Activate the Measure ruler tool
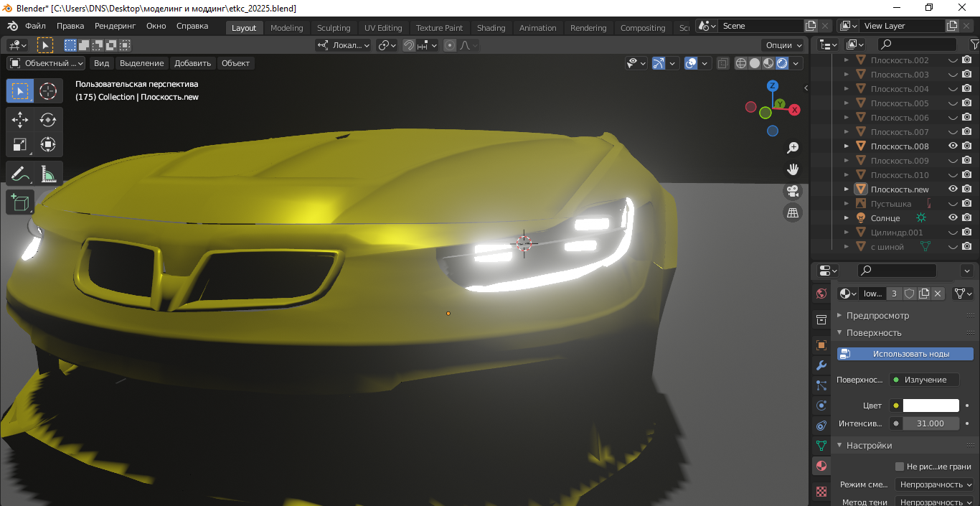 click(x=48, y=174)
